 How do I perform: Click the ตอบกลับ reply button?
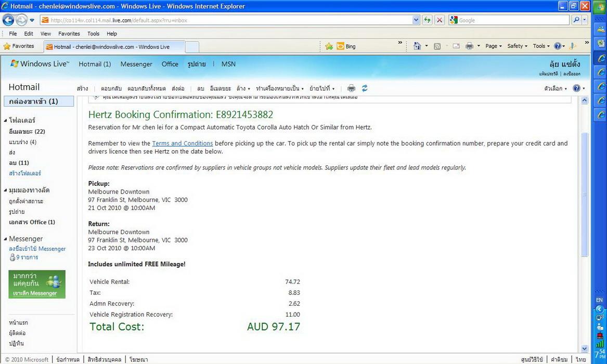(x=111, y=88)
